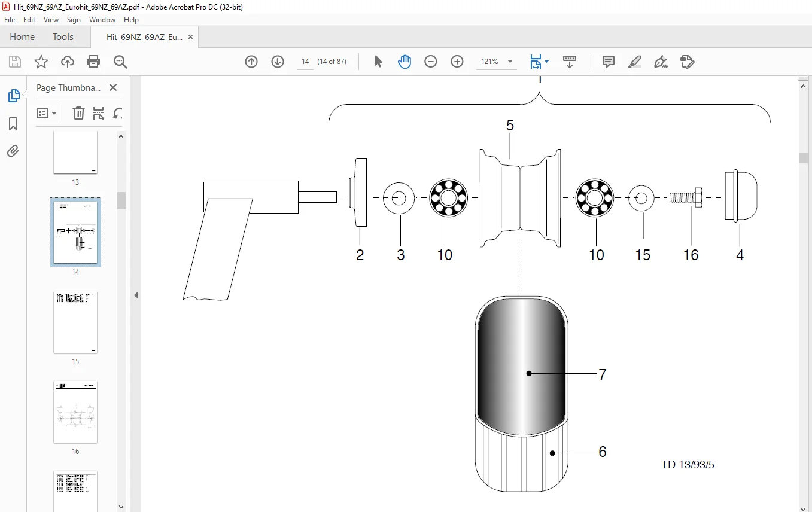This screenshot has width=812, height=512.
Task: Close the Page Thumbnails panel
Action: coord(113,87)
